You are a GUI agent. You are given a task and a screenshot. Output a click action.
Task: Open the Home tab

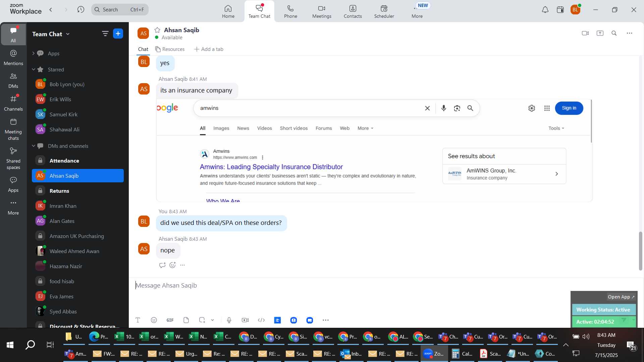[228, 11]
